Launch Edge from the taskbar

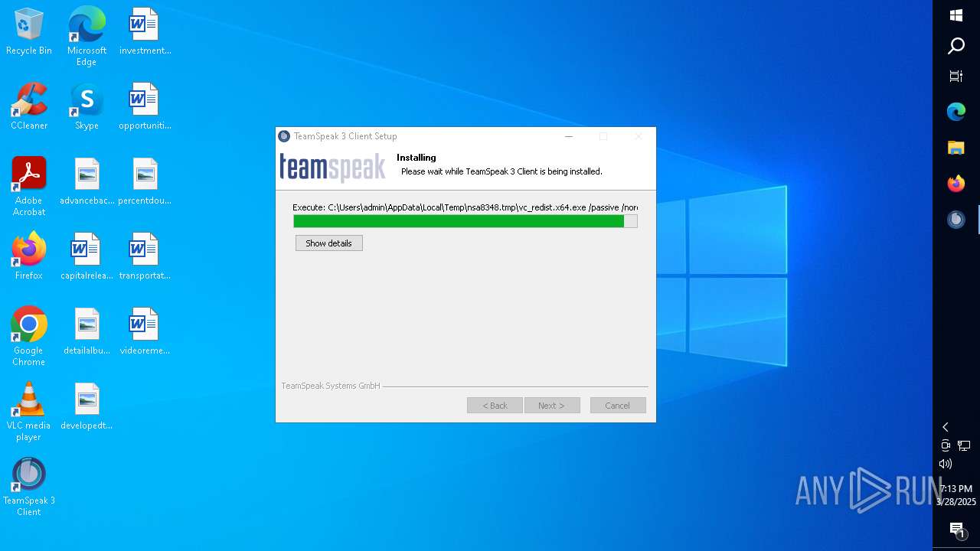956,112
